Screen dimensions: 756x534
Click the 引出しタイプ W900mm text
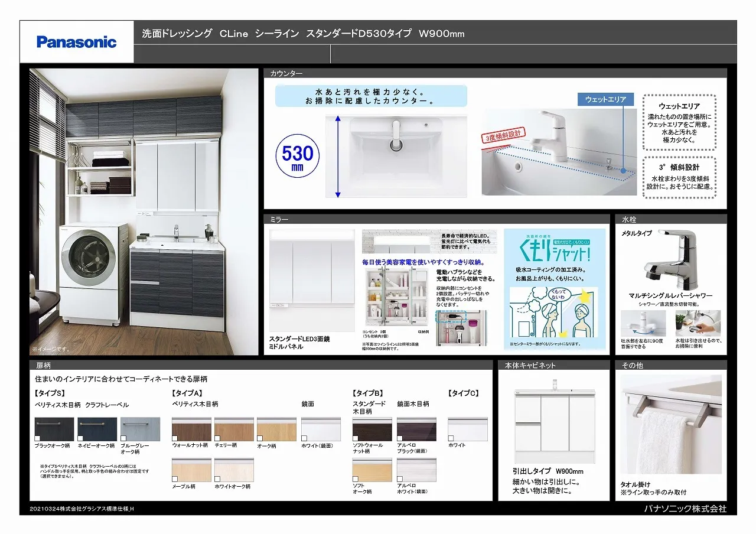(548, 471)
